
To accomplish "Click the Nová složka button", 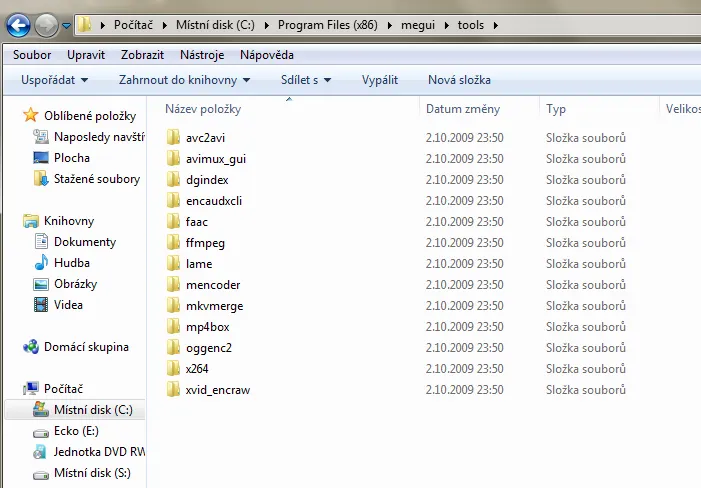I will click(459, 80).
